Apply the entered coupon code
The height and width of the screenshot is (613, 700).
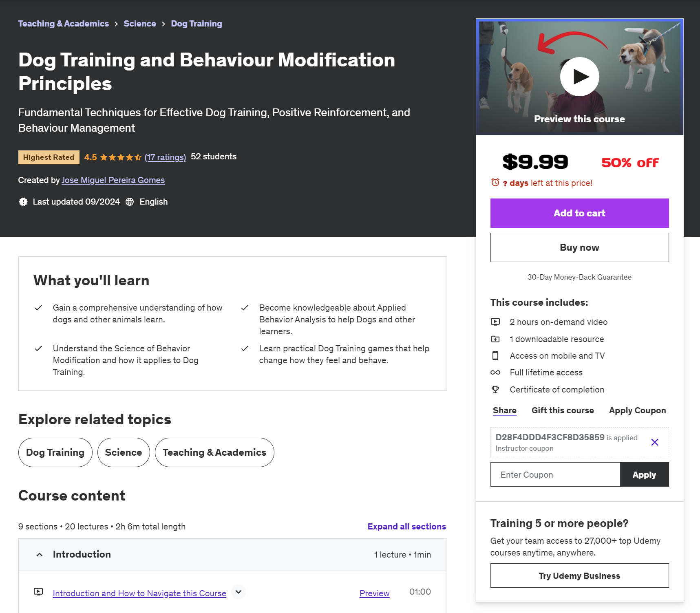coord(645,474)
